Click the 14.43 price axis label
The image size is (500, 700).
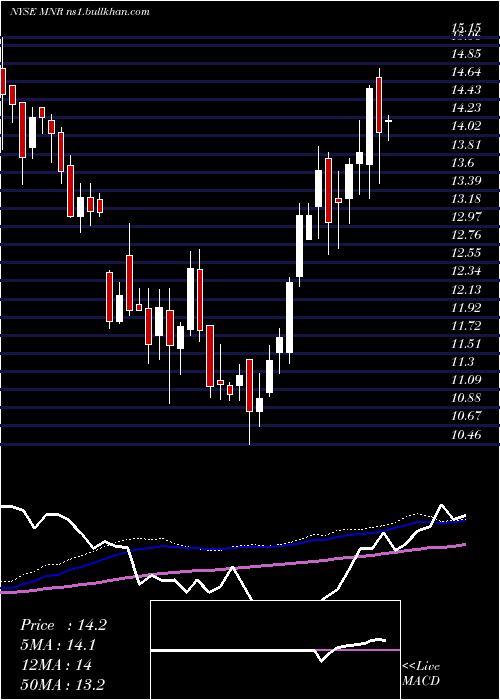[466, 90]
